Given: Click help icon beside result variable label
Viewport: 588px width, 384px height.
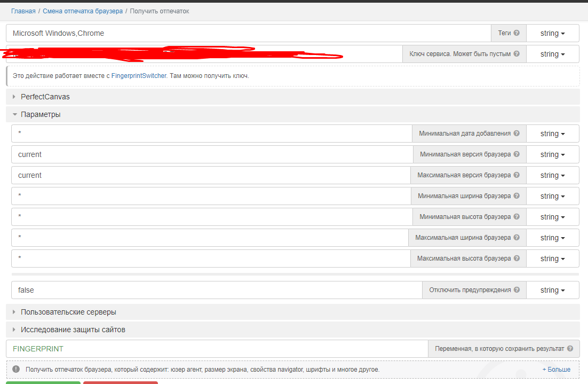Looking at the screenshot, I should (x=570, y=349).
